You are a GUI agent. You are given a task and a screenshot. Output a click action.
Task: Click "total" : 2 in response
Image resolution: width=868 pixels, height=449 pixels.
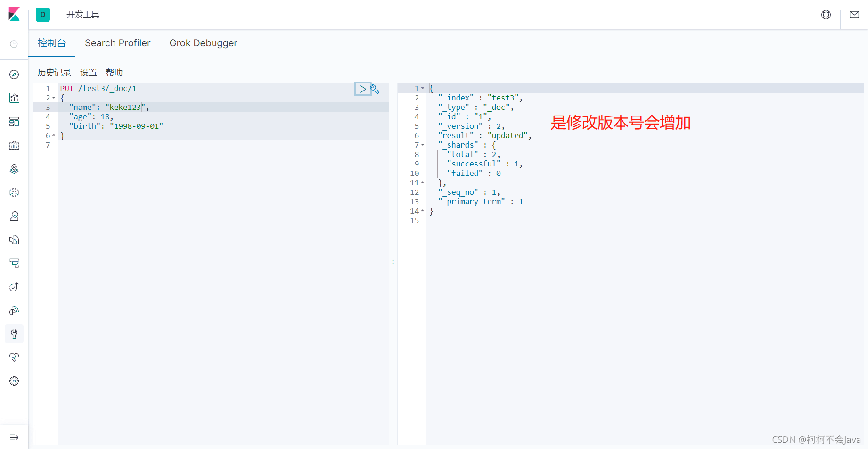(474, 154)
